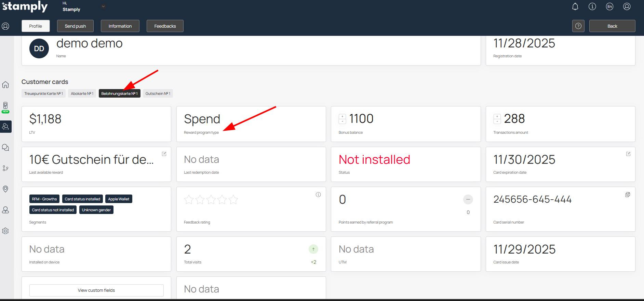Select the Gutschein № 1 card tab
The height and width of the screenshot is (301, 644).
click(x=158, y=94)
